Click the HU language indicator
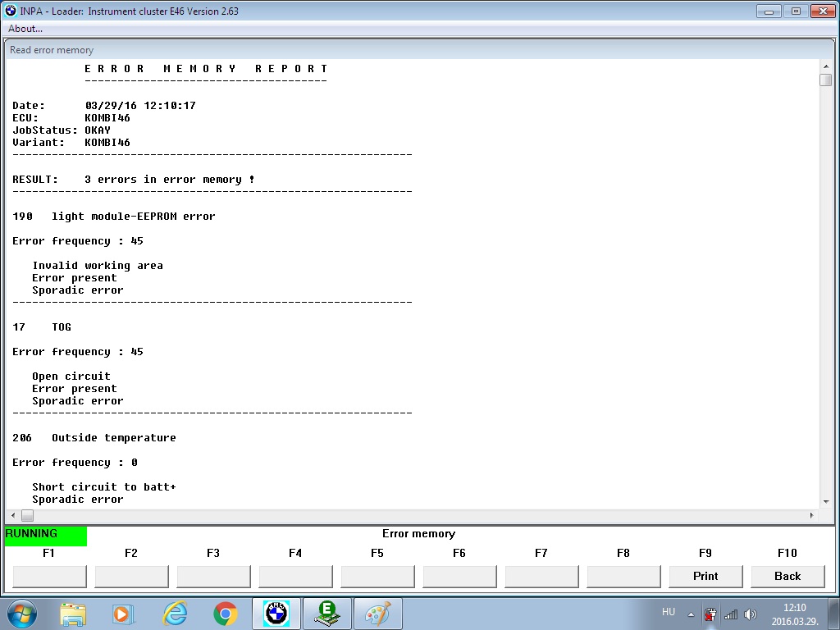The height and width of the screenshot is (630, 840). tap(668, 612)
